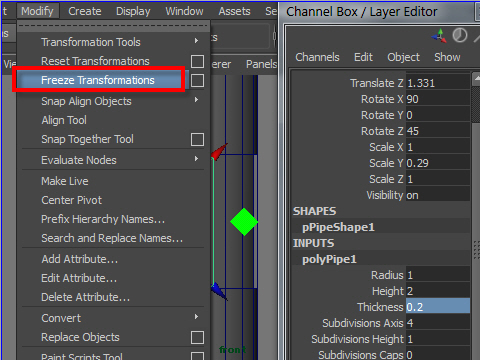This screenshot has height=360, width=480.
Task: Open the Create menu
Action: click(85, 11)
